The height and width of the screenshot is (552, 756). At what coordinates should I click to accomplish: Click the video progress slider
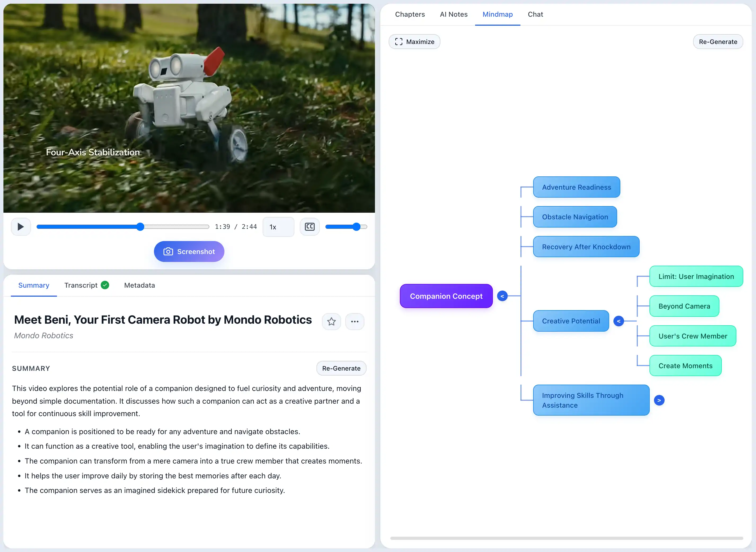(123, 227)
